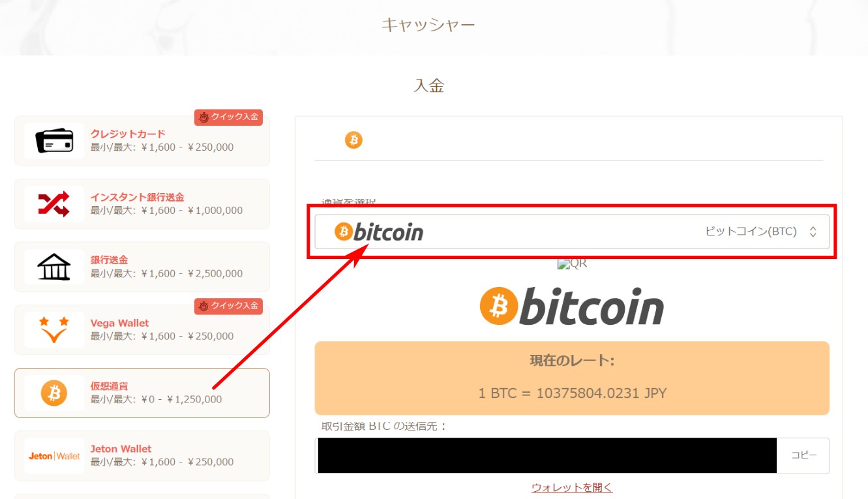Open the ウォレットを開く link
This screenshot has height=499, width=868.
pos(572,487)
